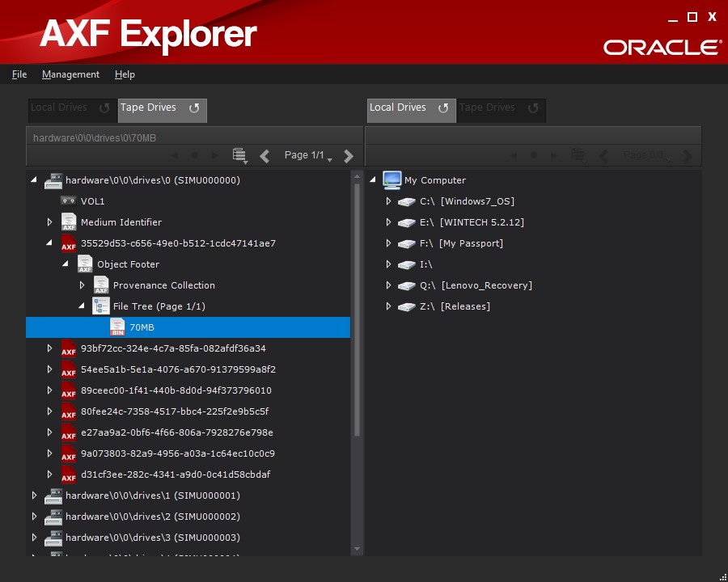
Task: Click the left tree vertical scrollbar thumb
Action: coord(357,310)
